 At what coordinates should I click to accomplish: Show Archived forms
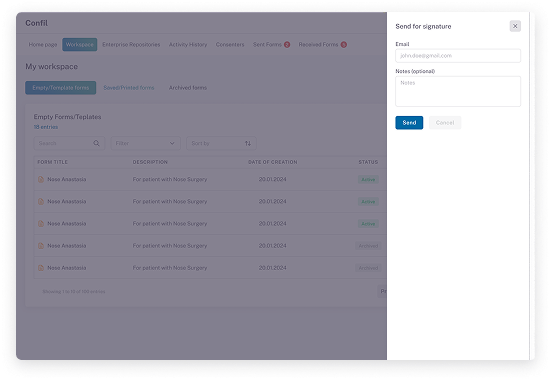pos(188,88)
